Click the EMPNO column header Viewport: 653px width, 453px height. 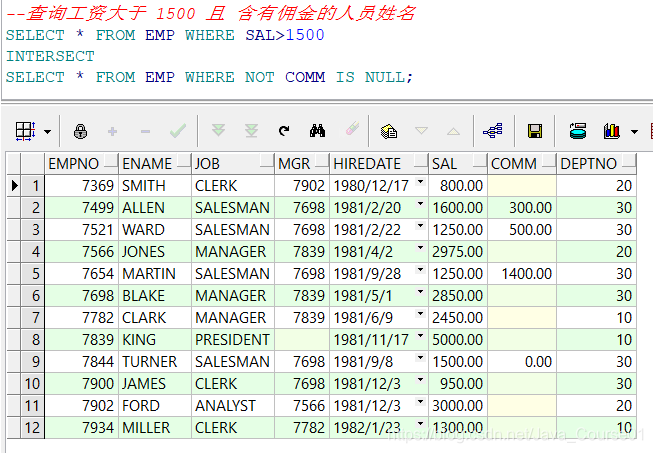82,164
